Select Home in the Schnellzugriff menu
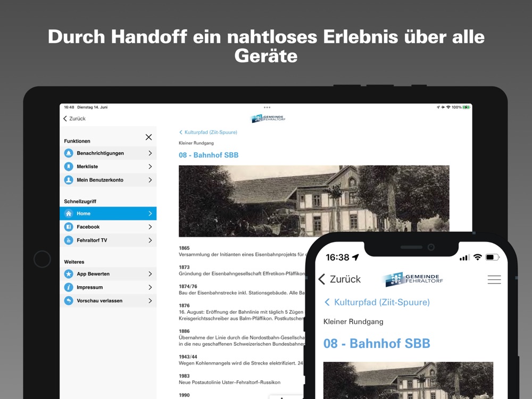The image size is (532, 399). [x=108, y=213]
